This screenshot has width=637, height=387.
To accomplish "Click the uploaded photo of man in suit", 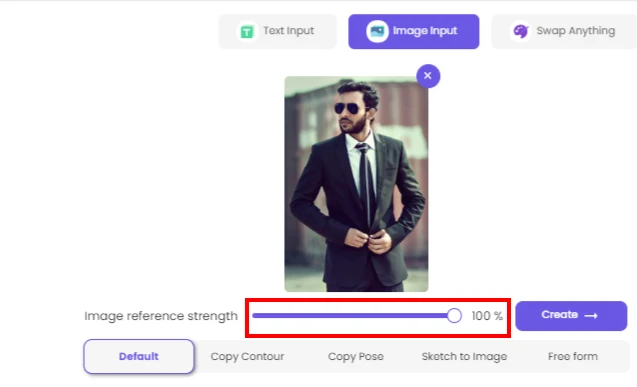I will [x=356, y=184].
